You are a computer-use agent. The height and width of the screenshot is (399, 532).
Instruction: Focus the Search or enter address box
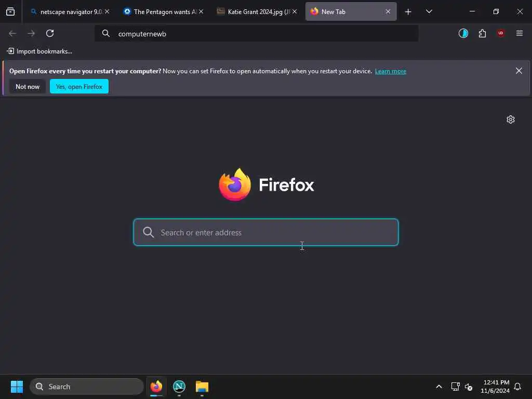[266, 232]
